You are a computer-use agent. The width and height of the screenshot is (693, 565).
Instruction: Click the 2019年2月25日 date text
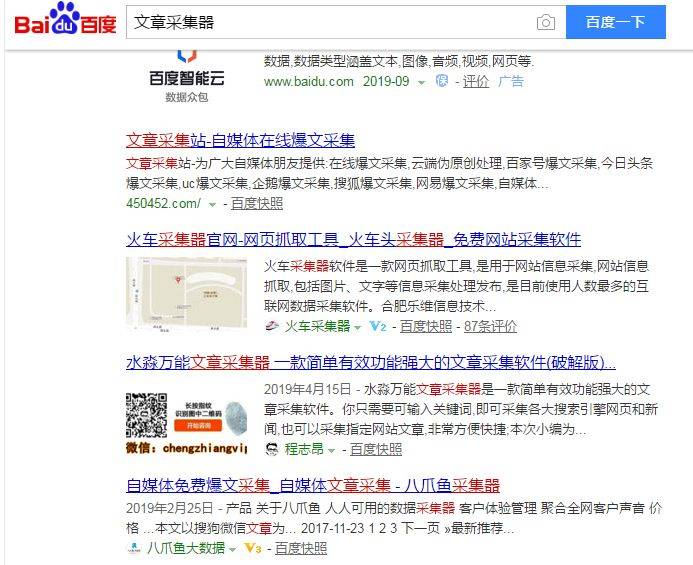(x=170, y=508)
